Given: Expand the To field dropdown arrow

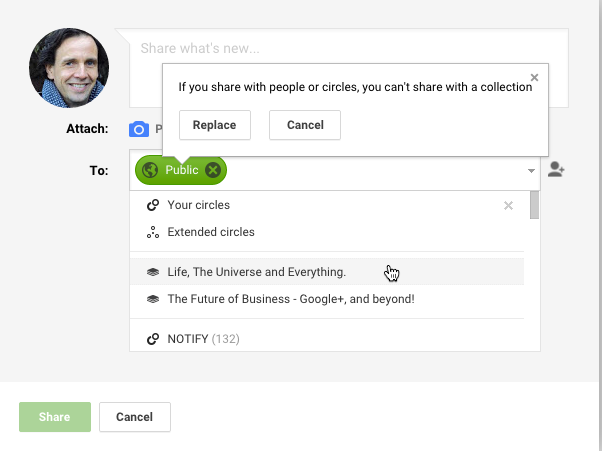Looking at the screenshot, I should pos(531,171).
